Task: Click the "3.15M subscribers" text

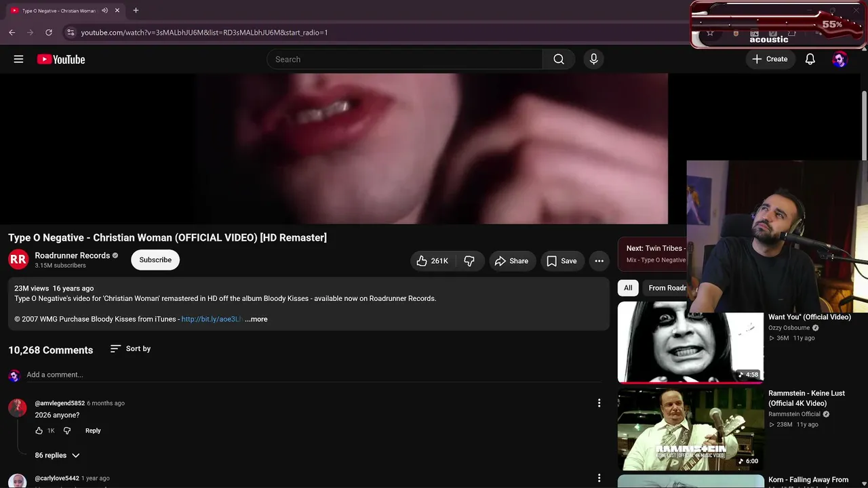Action: click(60, 266)
